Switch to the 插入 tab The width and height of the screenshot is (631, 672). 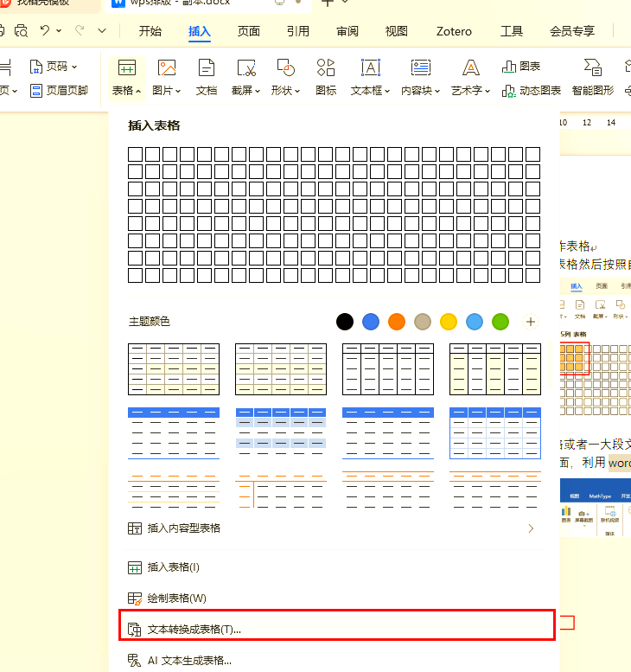[x=200, y=31]
